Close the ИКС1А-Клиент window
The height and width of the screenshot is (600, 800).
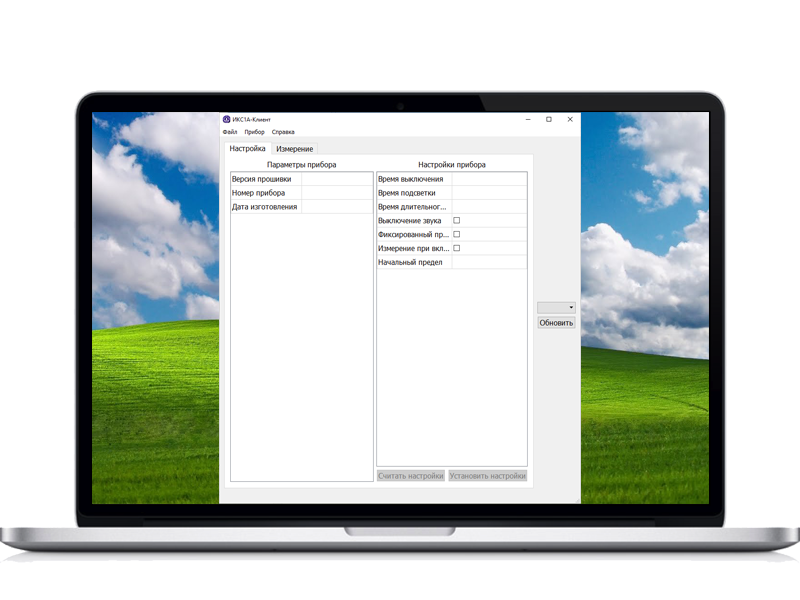570,119
